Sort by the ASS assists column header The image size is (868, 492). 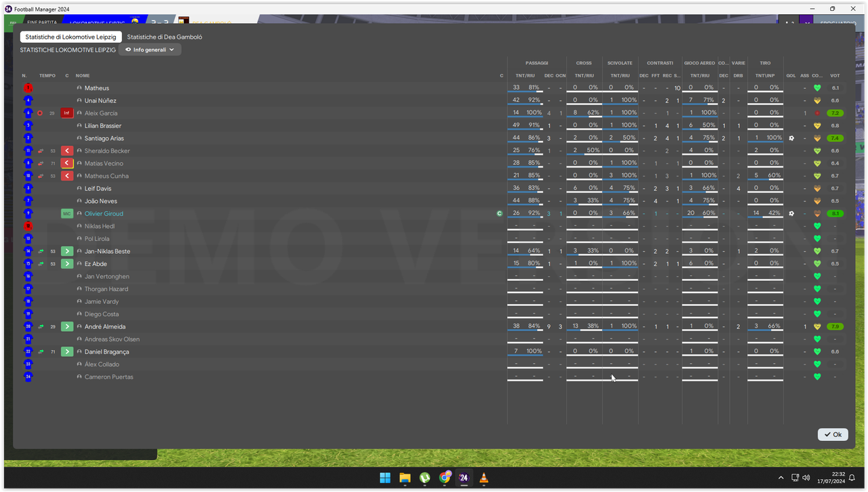coord(804,75)
